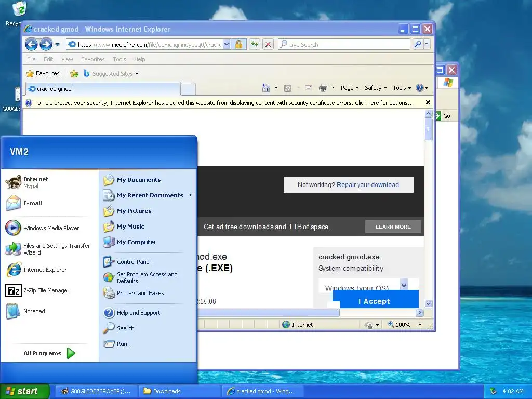Viewport: 532px width, 399px height.
Task: Click the magnifier search button
Action: click(x=418, y=44)
